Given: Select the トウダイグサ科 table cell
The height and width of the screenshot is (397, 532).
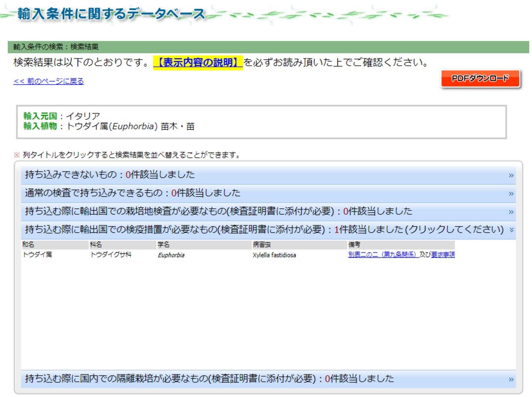Looking at the screenshot, I should point(110,255).
